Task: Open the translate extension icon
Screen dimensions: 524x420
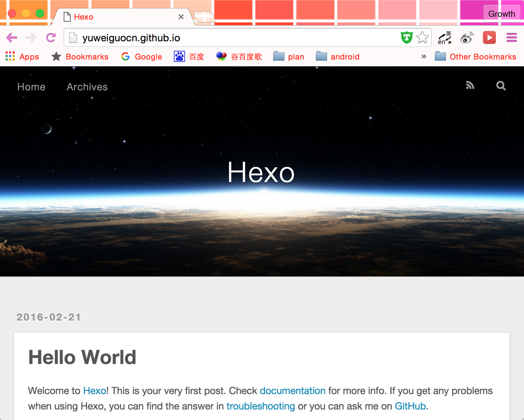Action: (445, 37)
